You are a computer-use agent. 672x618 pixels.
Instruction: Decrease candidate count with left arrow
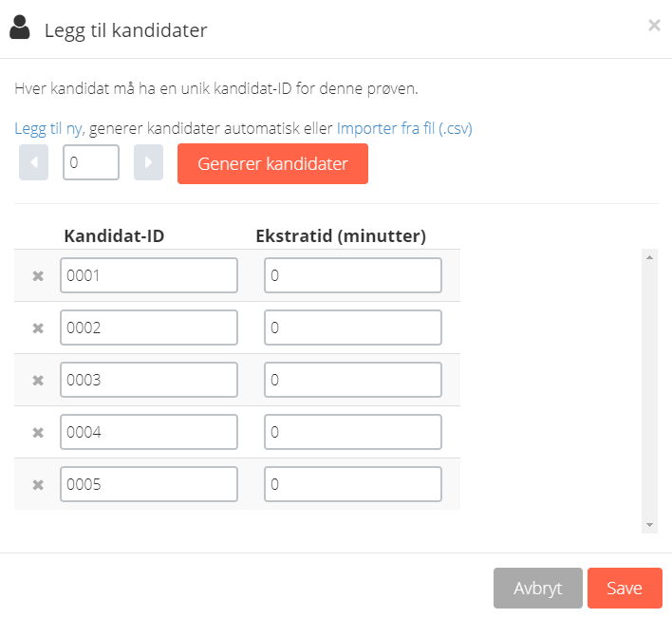point(34,162)
